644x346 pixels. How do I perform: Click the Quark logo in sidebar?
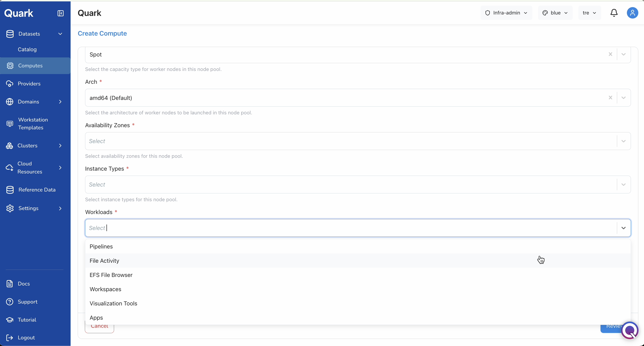click(x=19, y=13)
